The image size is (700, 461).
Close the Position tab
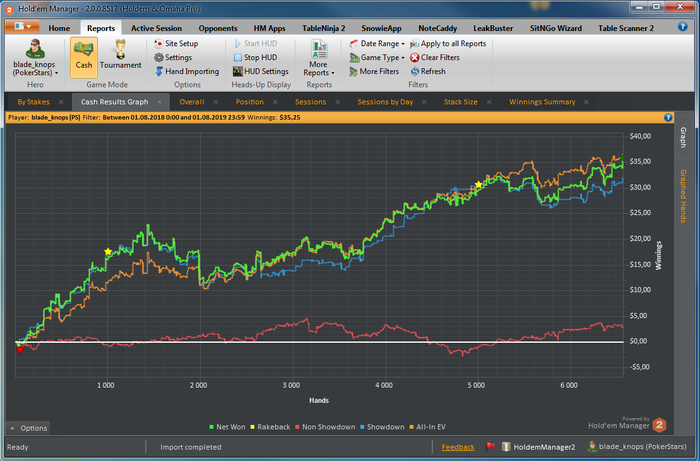point(275,102)
